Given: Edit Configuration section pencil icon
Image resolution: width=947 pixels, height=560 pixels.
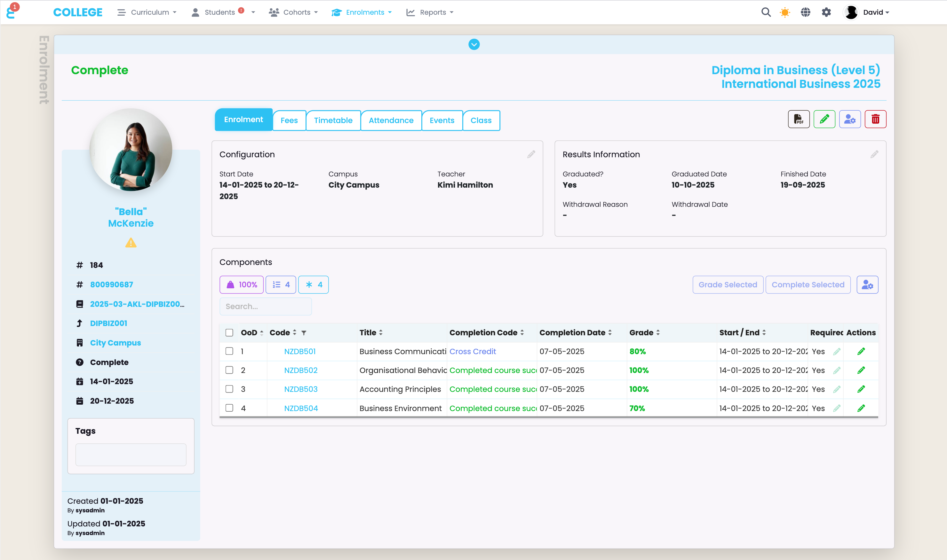Looking at the screenshot, I should pos(531,154).
